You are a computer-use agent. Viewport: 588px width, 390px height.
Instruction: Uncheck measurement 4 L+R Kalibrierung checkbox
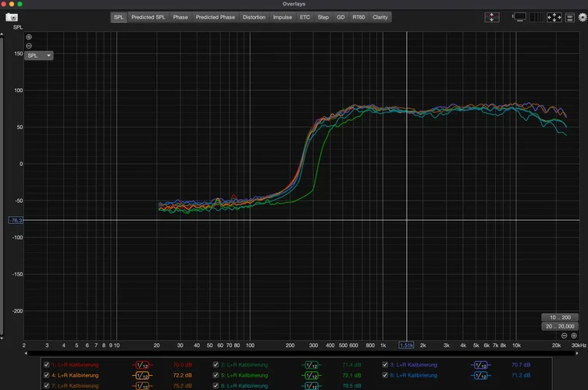point(47,375)
